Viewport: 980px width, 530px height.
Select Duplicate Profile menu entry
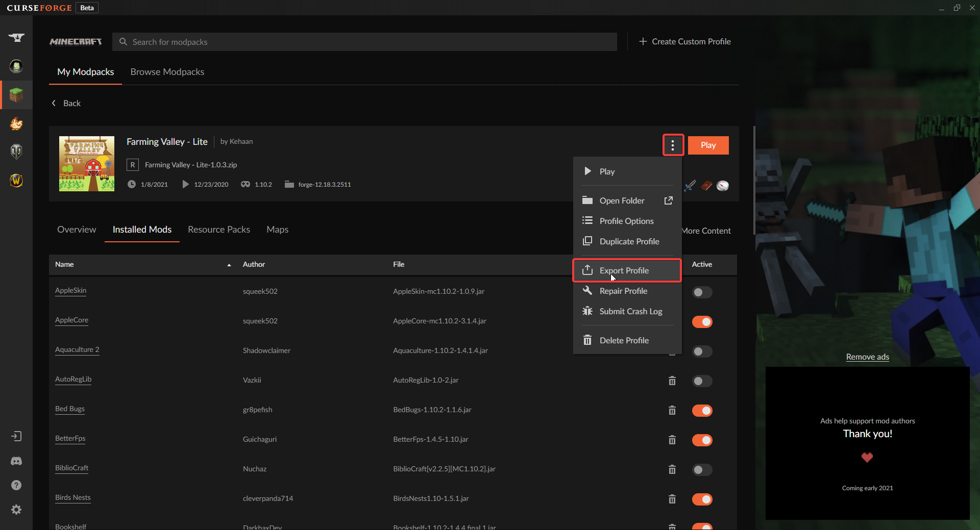(627, 241)
